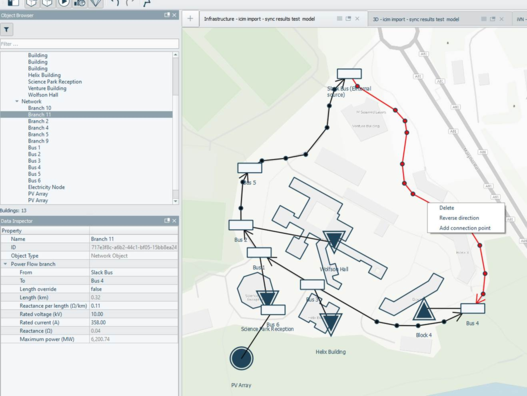Collapse the Network tree node
Viewport: 527px width, 396px height.
point(17,101)
